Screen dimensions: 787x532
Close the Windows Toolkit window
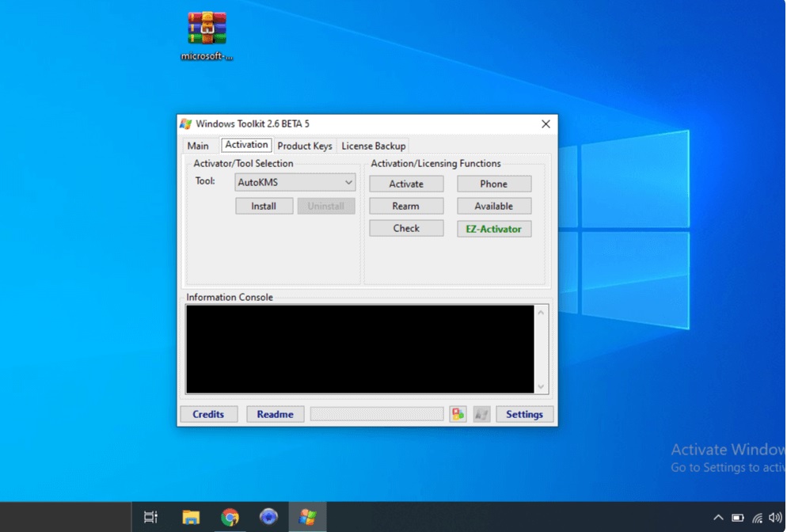(546, 124)
